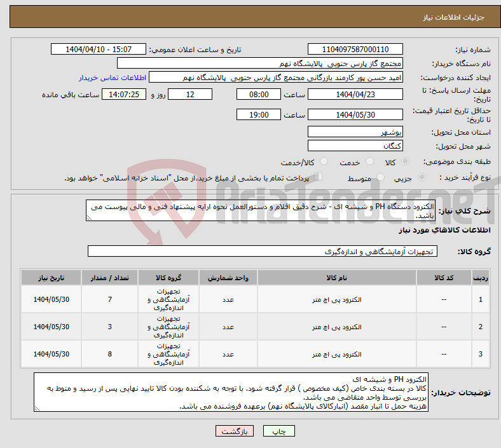
Task: Choose the جزیی purchase type radio
Action: [x=422, y=177]
